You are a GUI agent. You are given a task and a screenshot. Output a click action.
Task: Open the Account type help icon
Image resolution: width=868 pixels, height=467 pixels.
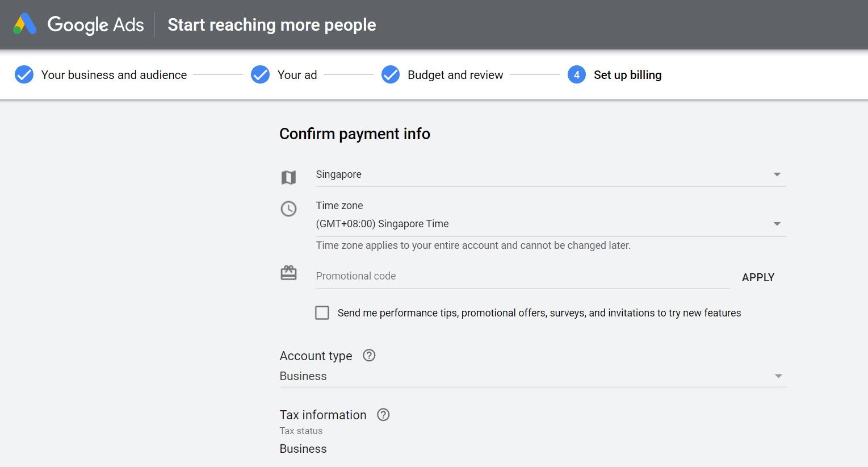pos(369,356)
